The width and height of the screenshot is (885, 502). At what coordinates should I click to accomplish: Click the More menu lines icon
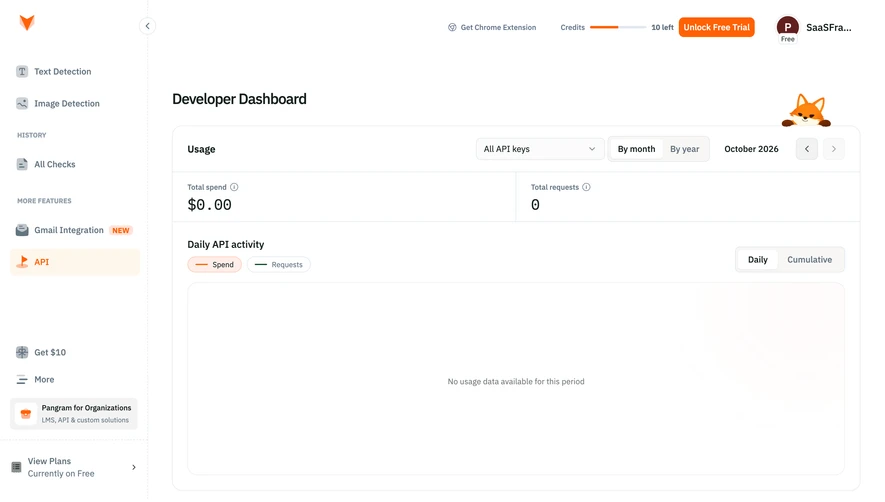click(22, 379)
